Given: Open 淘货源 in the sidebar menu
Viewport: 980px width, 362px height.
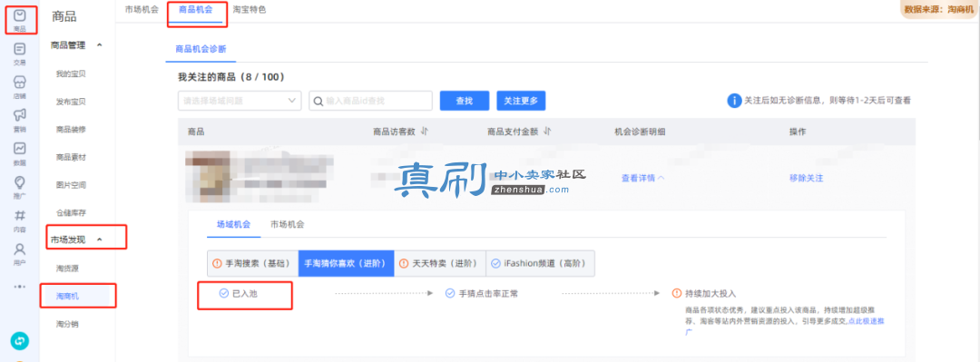Looking at the screenshot, I should pos(67,269).
